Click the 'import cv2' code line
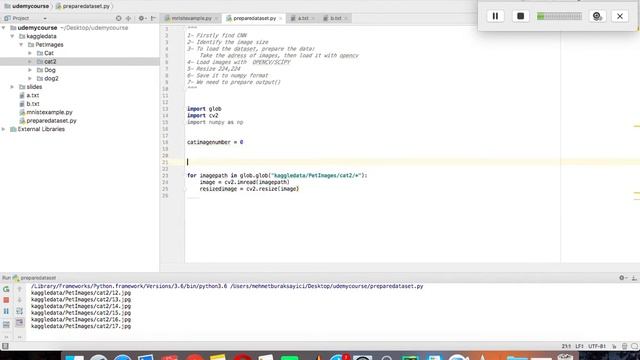This screenshot has height=360, width=640. (x=202, y=116)
